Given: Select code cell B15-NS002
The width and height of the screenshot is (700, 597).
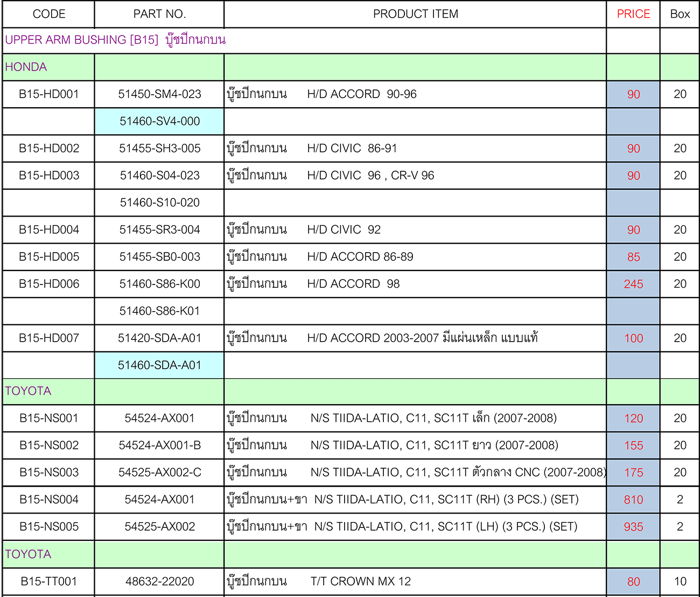Looking at the screenshot, I should (49, 445).
